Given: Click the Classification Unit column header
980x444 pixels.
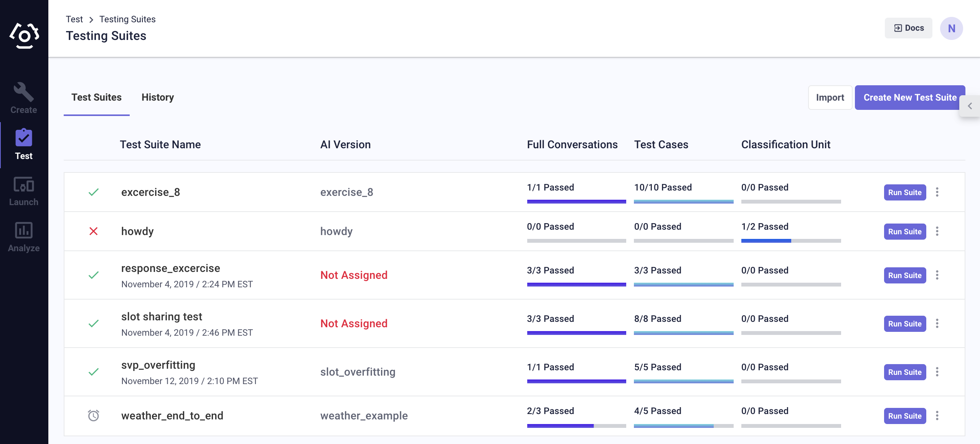Looking at the screenshot, I should tap(785, 144).
